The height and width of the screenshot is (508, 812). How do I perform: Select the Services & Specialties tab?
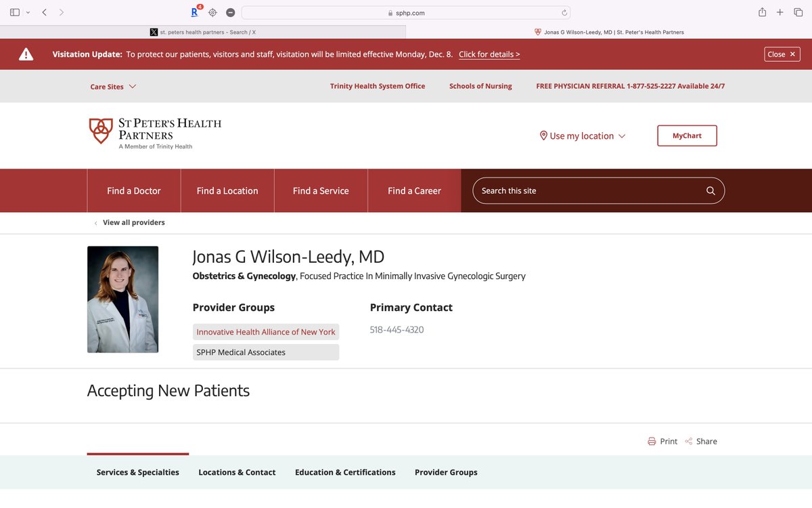138,472
